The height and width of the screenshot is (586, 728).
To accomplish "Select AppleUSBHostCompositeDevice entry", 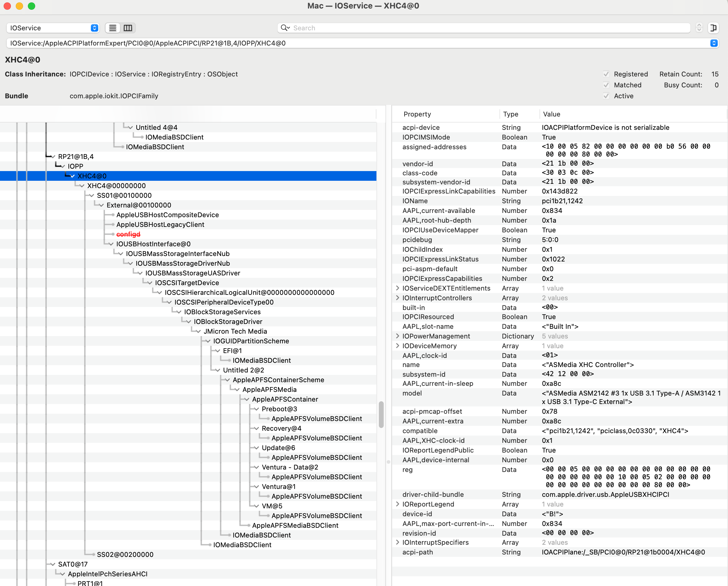I will tap(168, 215).
